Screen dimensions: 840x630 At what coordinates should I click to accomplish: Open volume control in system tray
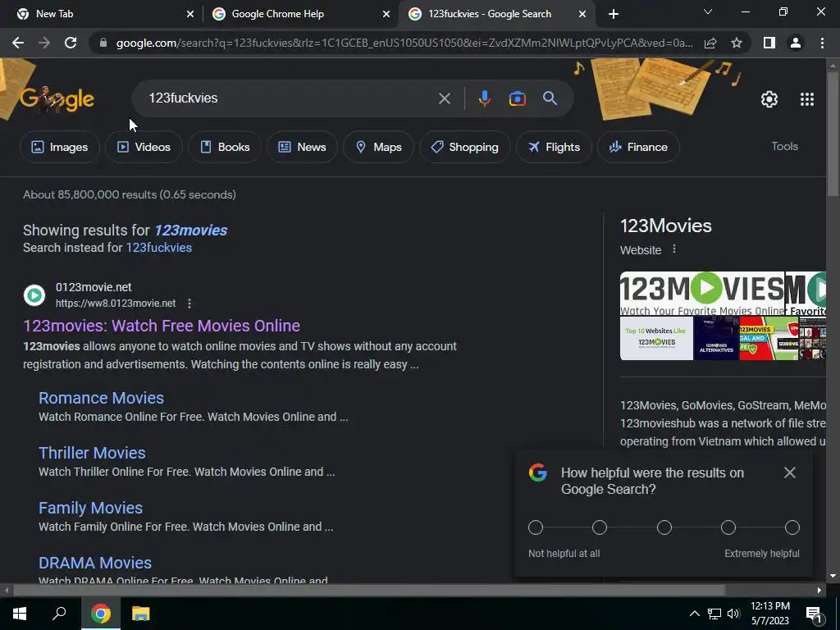click(x=733, y=614)
